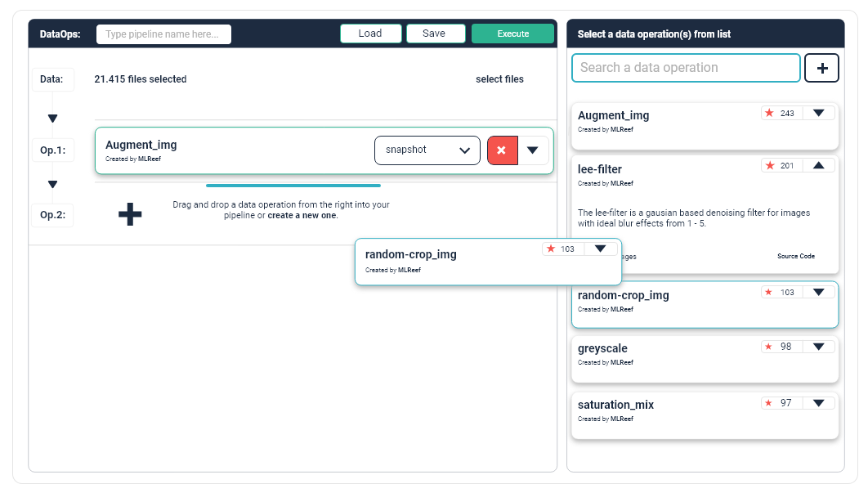Load a saved pipeline
The height and width of the screenshot is (493, 868).
coord(370,34)
